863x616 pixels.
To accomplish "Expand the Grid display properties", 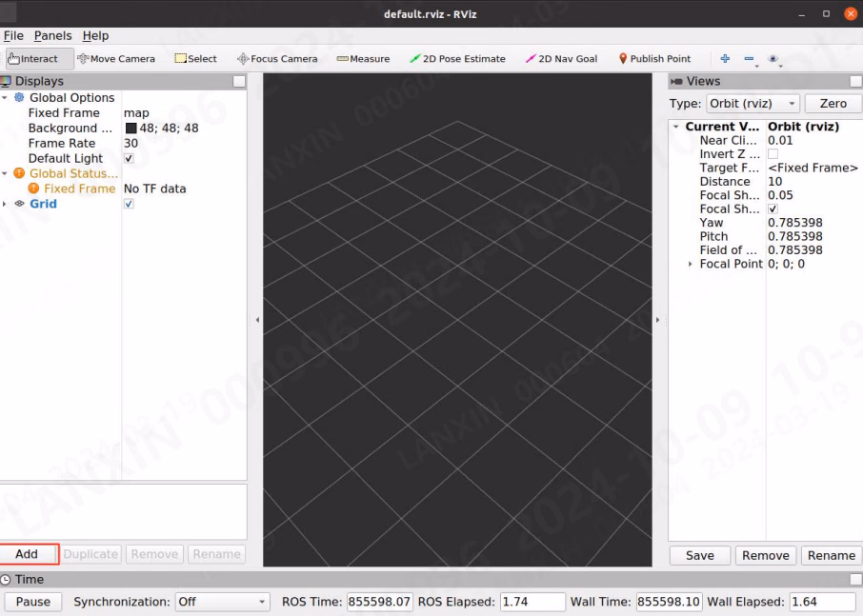I will [x=5, y=204].
